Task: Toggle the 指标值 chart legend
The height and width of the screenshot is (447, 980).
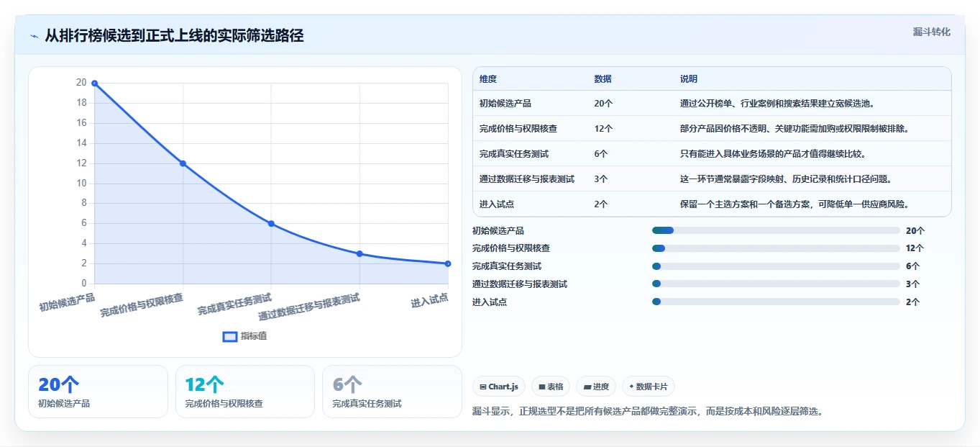Action: (x=244, y=336)
